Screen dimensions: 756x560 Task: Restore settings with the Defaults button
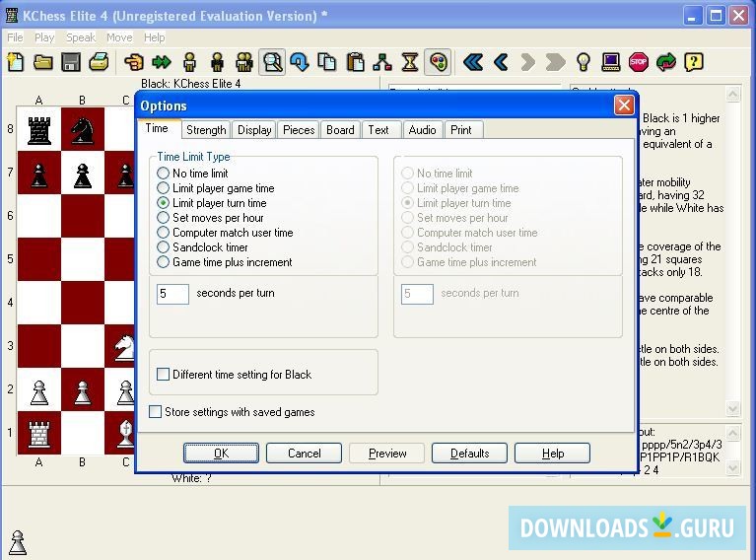pyautogui.click(x=469, y=454)
